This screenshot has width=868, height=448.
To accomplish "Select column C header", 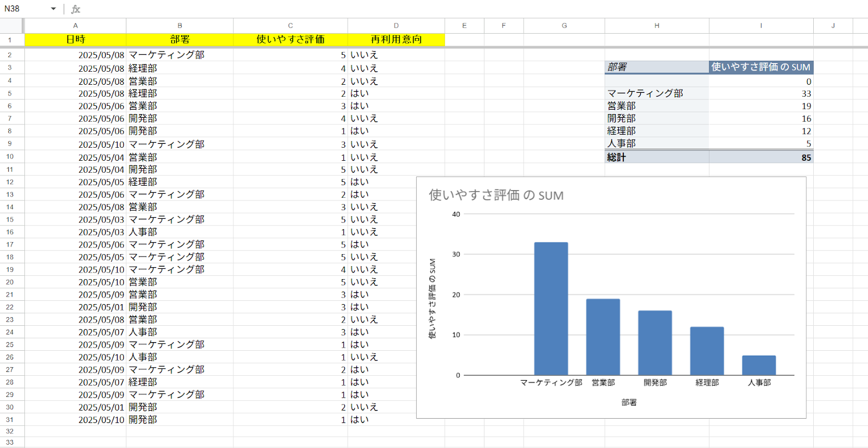I will (290, 26).
